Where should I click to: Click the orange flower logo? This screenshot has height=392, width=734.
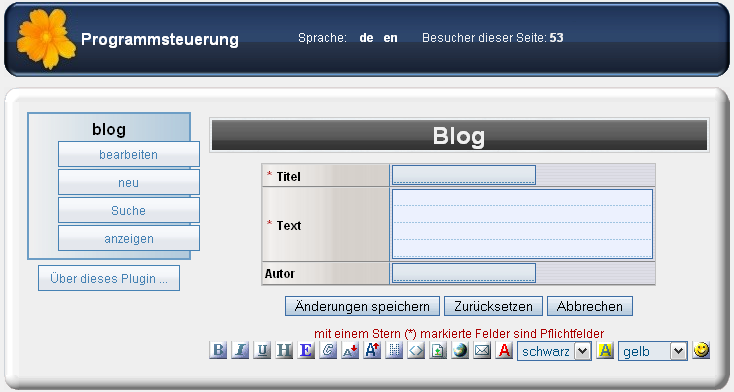pos(46,38)
